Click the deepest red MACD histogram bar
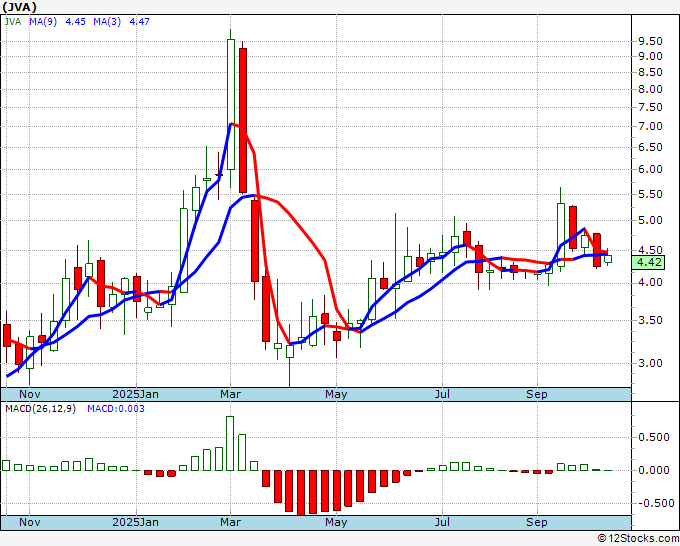Image resolution: width=680 pixels, height=546 pixels. [x=301, y=491]
